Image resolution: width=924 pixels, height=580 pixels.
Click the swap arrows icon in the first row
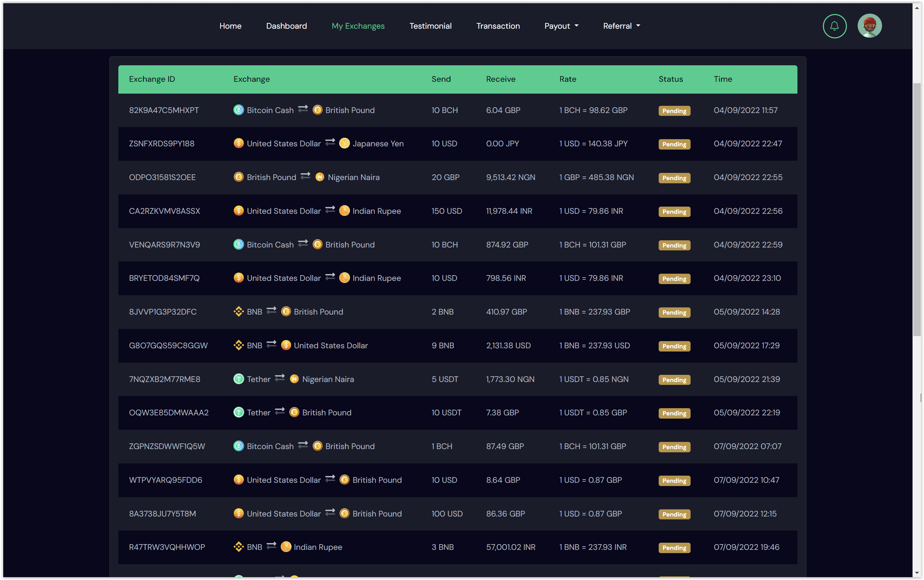(x=303, y=109)
